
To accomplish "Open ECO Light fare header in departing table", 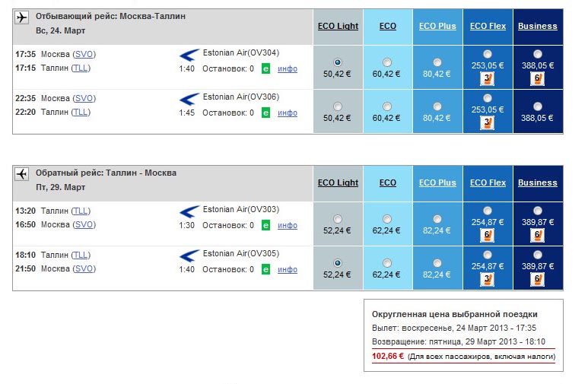I will (338, 27).
